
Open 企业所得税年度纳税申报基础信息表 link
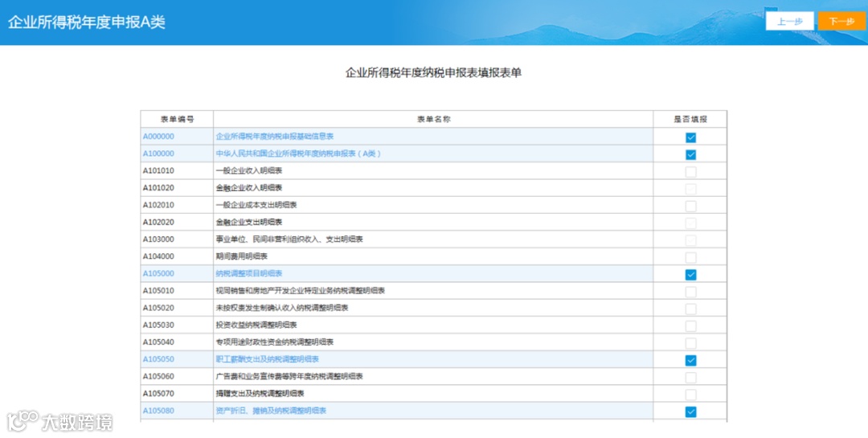tap(275, 136)
